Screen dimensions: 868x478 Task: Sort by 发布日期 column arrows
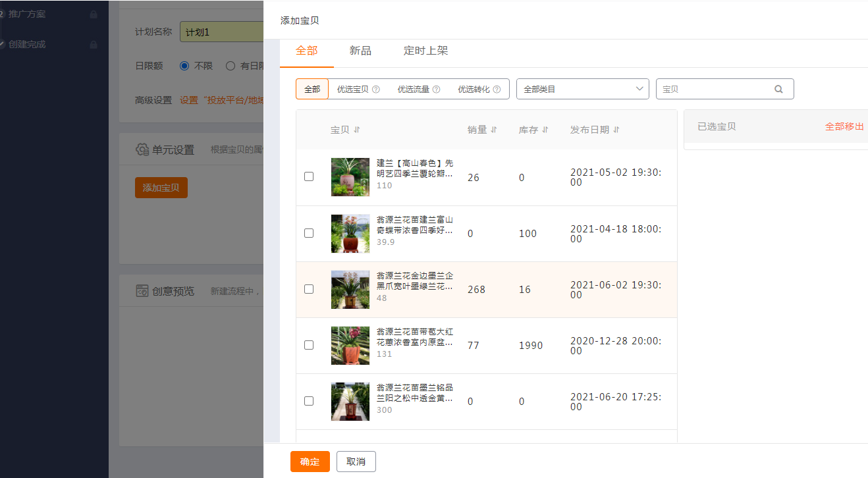pos(616,130)
